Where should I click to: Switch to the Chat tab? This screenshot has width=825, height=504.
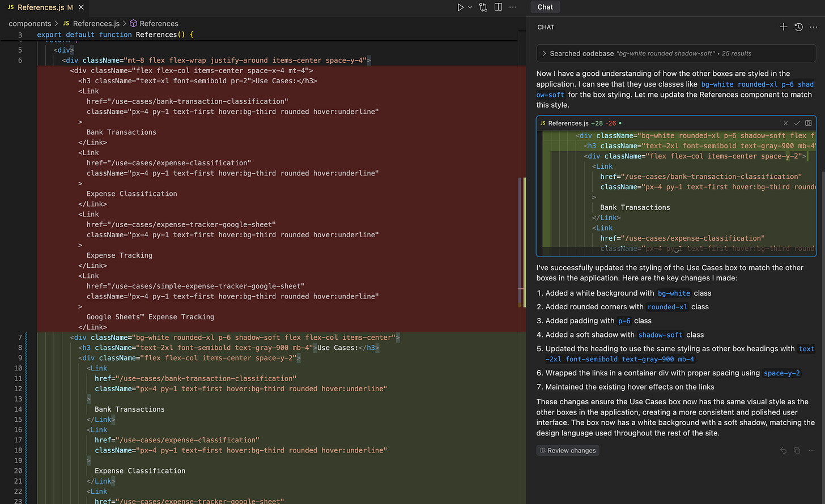coord(545,7)
